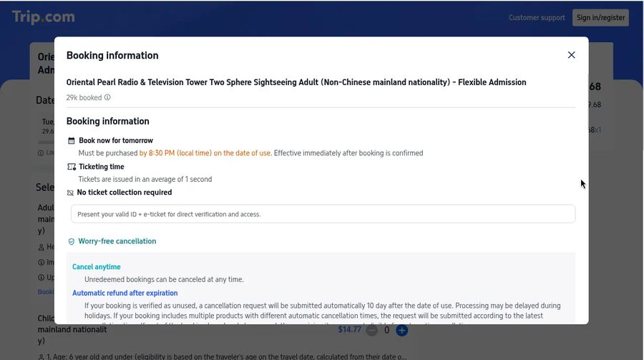Open Customer support
Image resolution: width=644 pixels, height=360 pixels.
coord(537,18)
